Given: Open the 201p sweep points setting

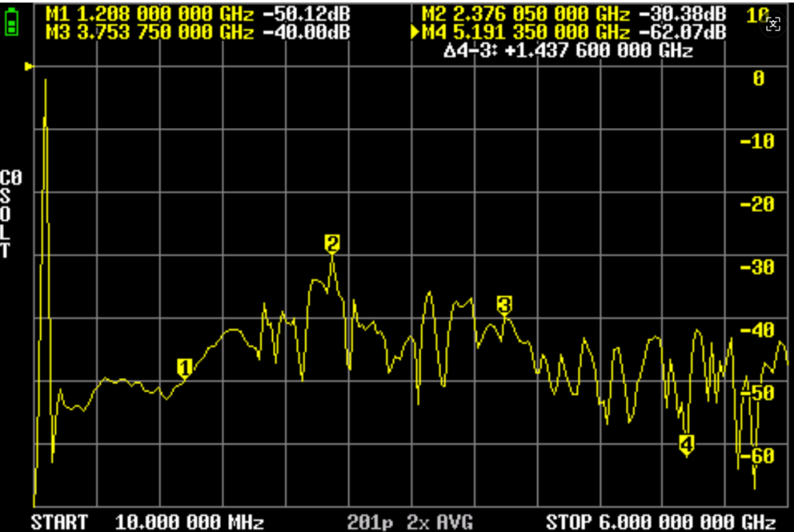Looking at the screenshot, I should coord(370,521).
